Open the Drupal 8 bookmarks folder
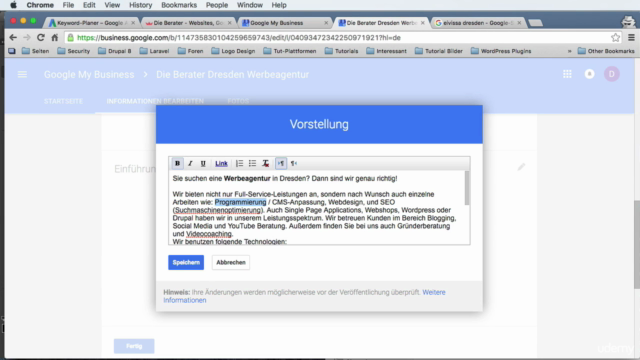 click(x=115, y=51)
